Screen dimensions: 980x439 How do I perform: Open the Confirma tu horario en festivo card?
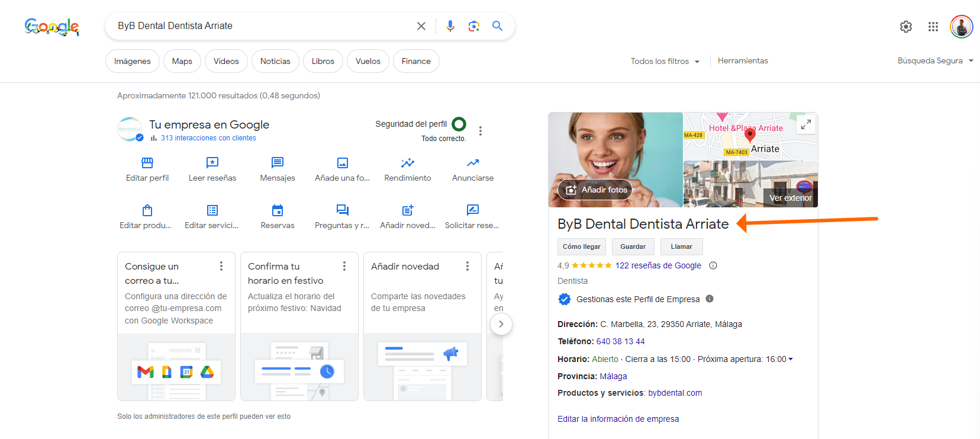click(299, 326)
